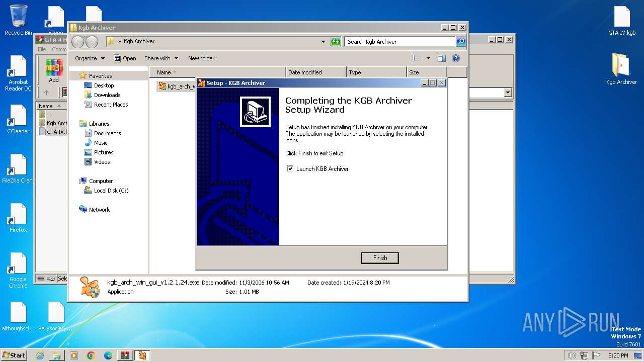Click the Explorer Back navigation button
644x362 pixels.
[77, 42]
